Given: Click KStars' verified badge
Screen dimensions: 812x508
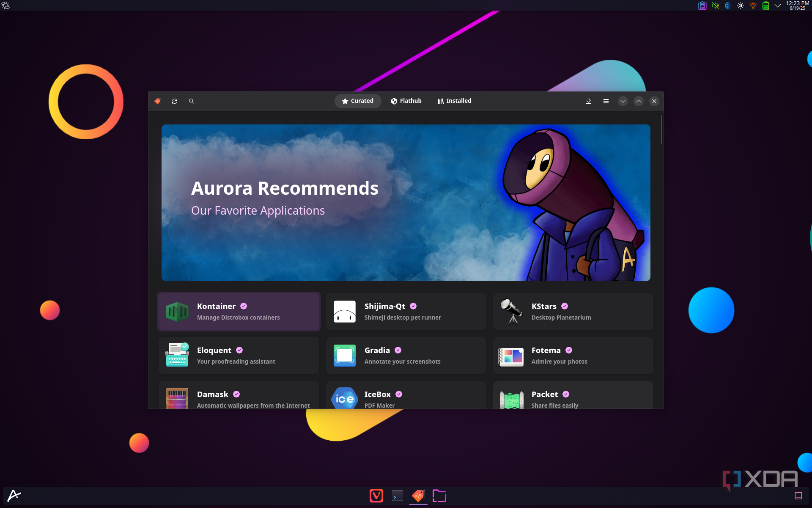Looking at the screenshot, I should tap(565, 306).
